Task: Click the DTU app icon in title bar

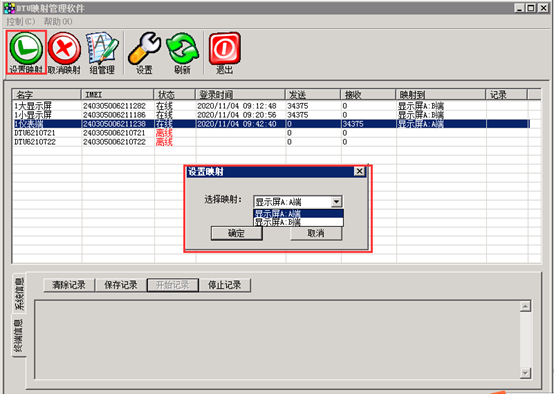Action: (9, 8)
